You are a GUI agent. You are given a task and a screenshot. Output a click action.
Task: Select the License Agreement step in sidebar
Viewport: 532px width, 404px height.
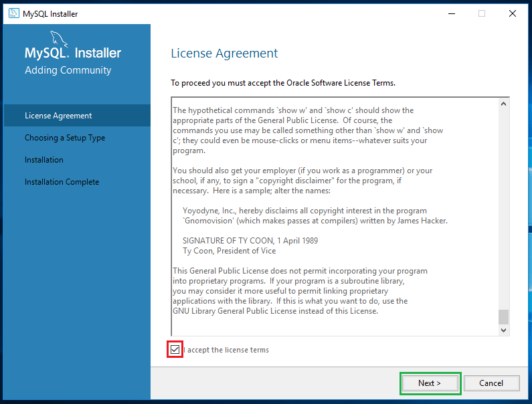coord(58,116)
